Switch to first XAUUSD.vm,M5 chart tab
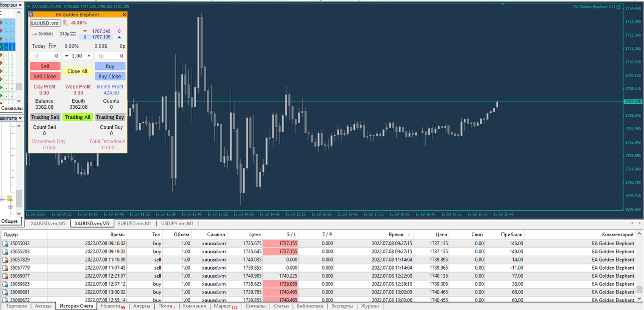The height and width of the screenshot is (310, 644). click(x=48, y=223)
